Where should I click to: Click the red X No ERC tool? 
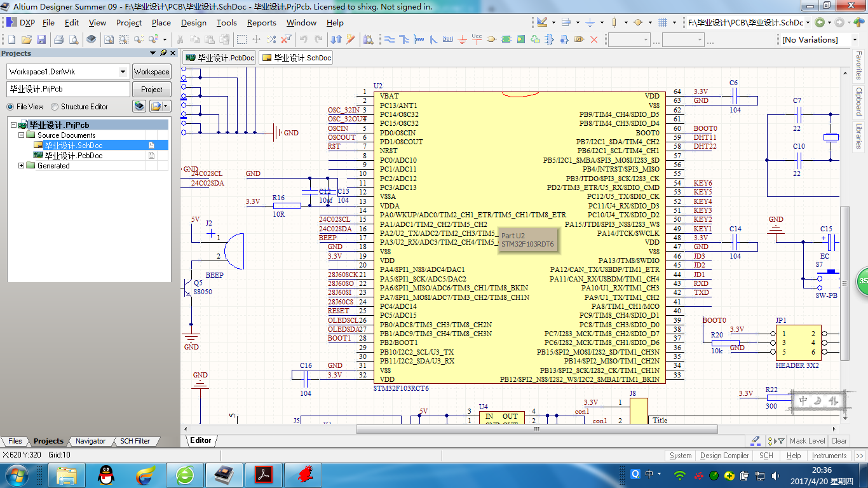594,39
